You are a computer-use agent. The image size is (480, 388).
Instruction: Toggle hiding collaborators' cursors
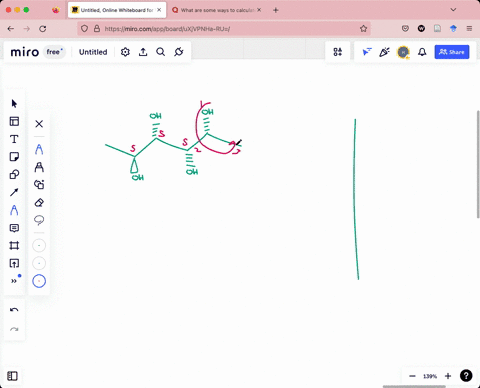367,52
